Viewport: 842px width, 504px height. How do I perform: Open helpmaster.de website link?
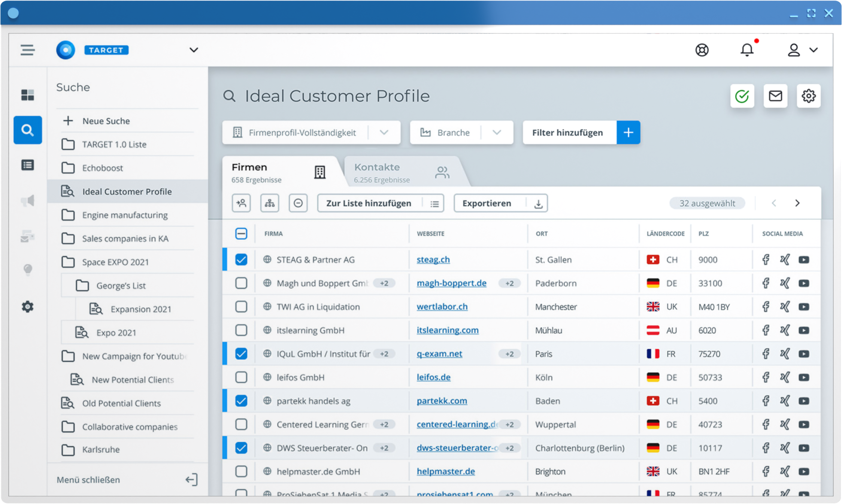445,471
